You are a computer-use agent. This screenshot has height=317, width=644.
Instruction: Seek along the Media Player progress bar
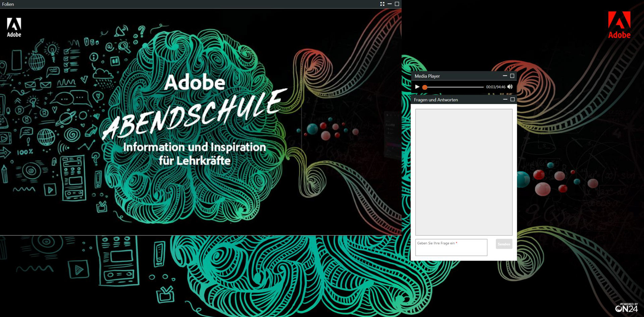[x=453, y=87]
